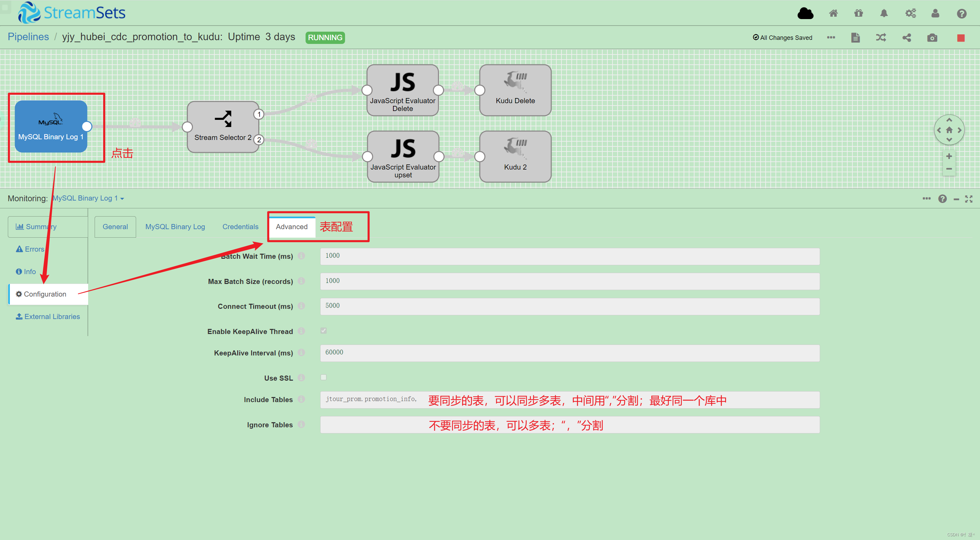
Task: Uncheck Enable KeepAlive Thread
Action: tap(323, 331)
